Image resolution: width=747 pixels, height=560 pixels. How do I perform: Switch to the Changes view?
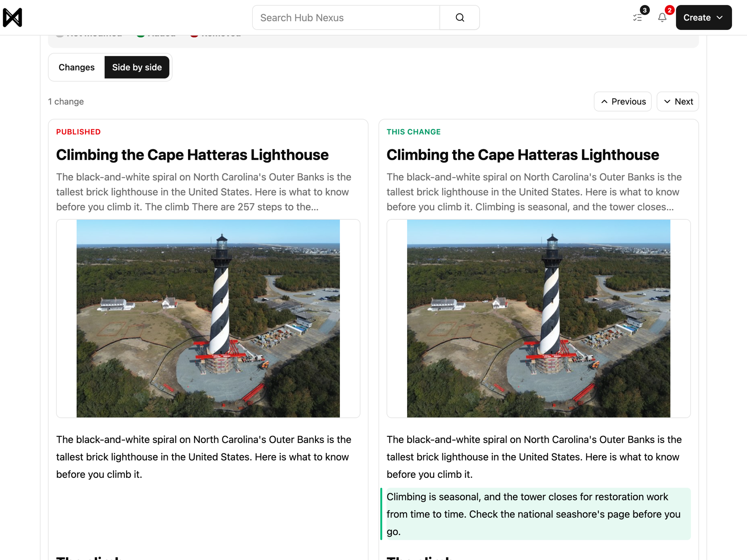point(76,67)
